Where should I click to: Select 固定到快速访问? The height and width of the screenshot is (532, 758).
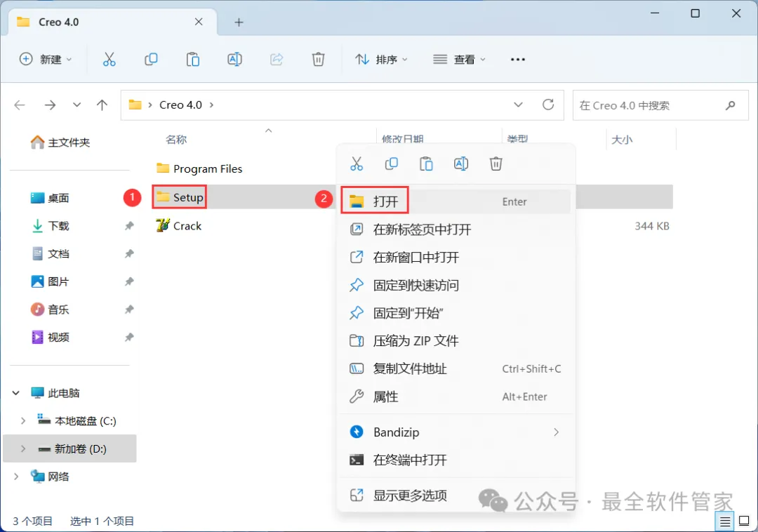point(456,285)
